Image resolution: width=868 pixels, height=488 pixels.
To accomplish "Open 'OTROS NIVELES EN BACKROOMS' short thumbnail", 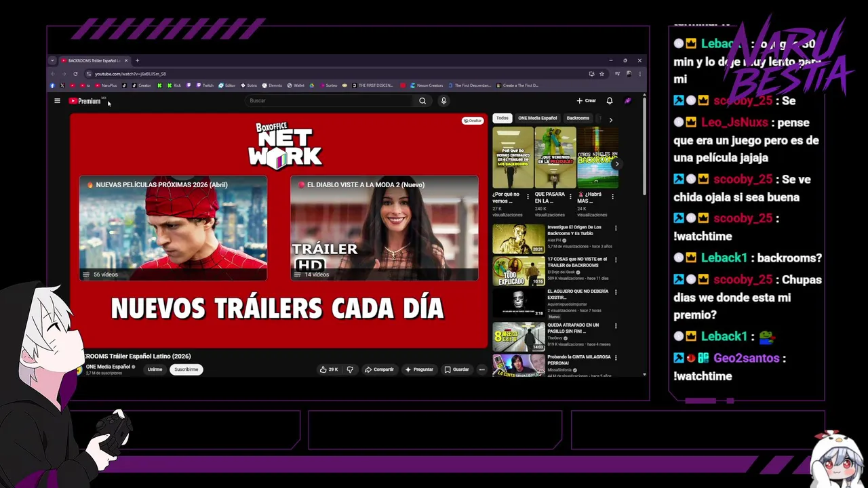I will coord(597,157).
